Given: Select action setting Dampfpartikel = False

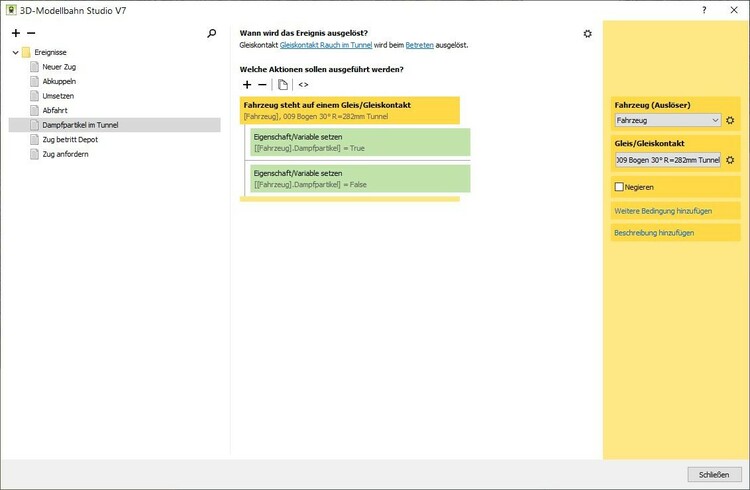Looking at the screenshot, I should coord(360,178).
